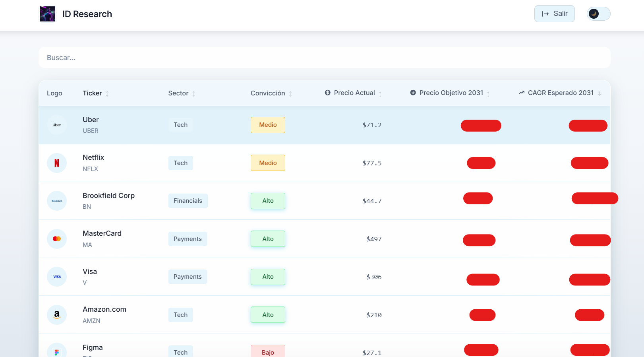Image resolution: width=644 pixels, height=357 pixels.
Task: Click the Salir logout button
Action: (554, 14)
